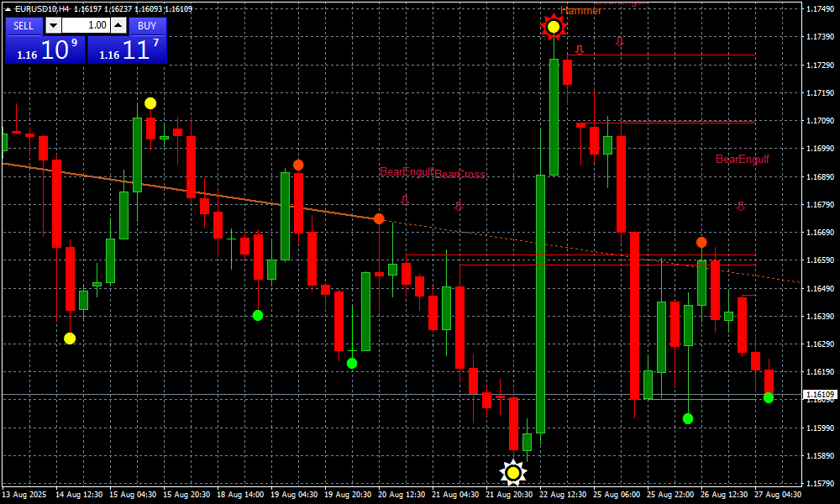Click the orange down arrow right of Hammer candle

tap(579, 50)
